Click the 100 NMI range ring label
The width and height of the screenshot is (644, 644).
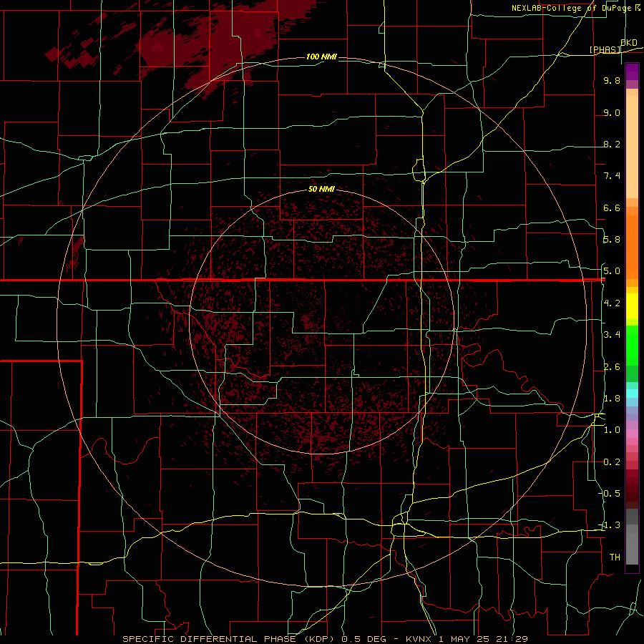(x=321, y=57)
